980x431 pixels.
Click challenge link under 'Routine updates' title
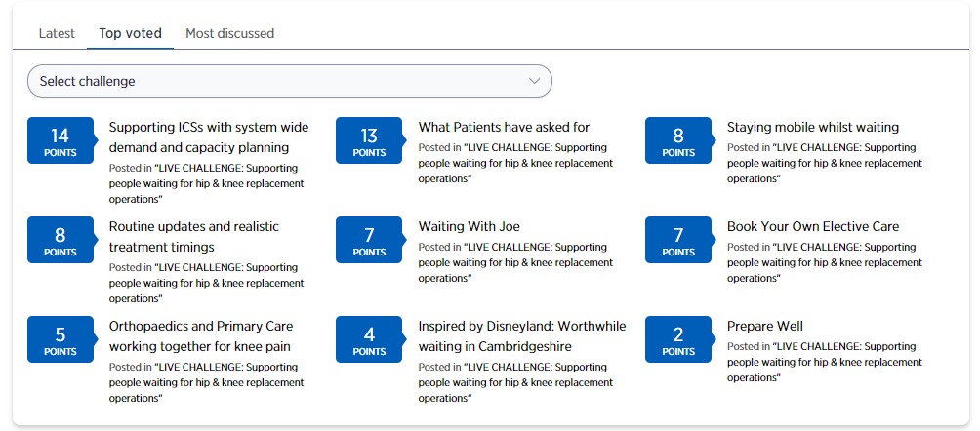pos(206,284)
